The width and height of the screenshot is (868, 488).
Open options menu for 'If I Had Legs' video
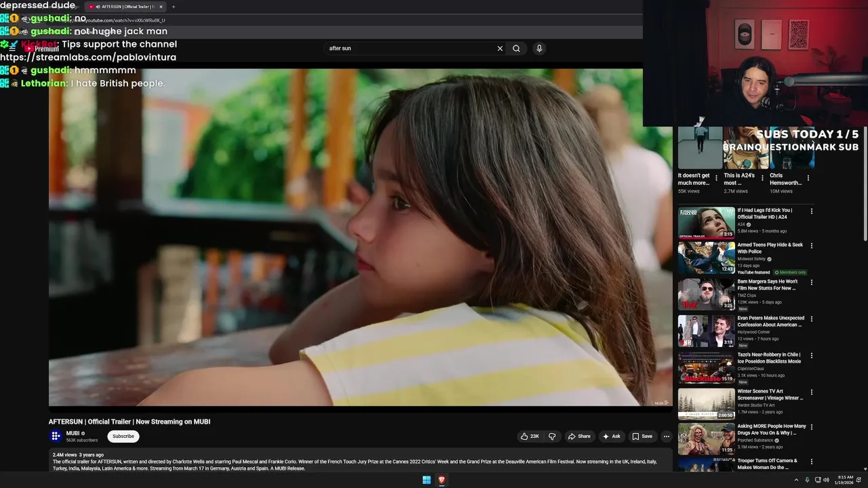pyautogui.click(x=811, y=211)
